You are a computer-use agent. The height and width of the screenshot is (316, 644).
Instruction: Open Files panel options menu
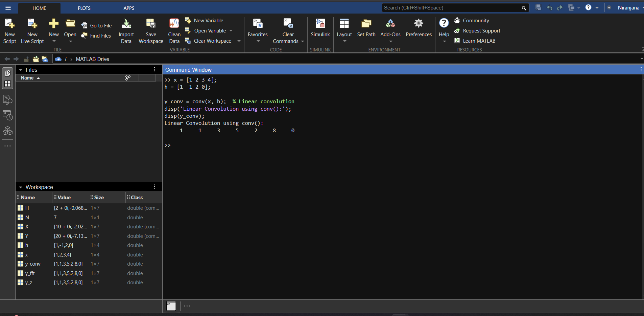coord(155,69)
